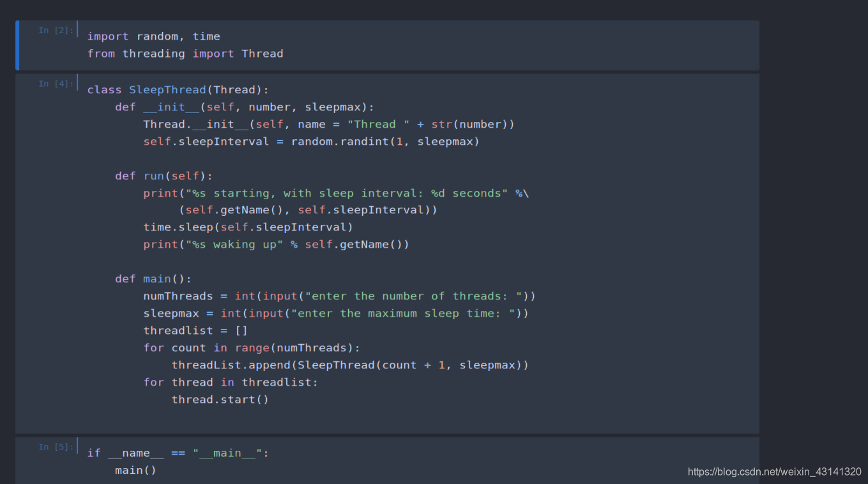868x484 pixels.
Task: Click the 'def __init__(self, number, sleepmax):' line
Action: [245, 107]
